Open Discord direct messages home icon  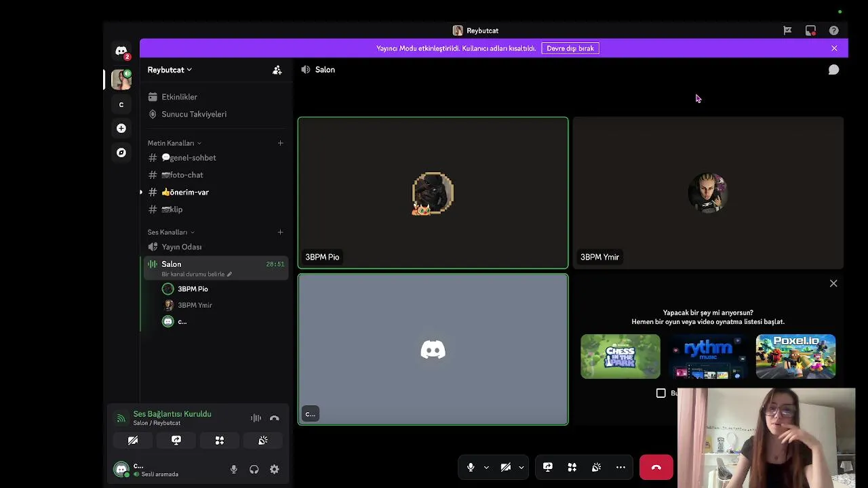pyautogui.click(x=121, y=51)
